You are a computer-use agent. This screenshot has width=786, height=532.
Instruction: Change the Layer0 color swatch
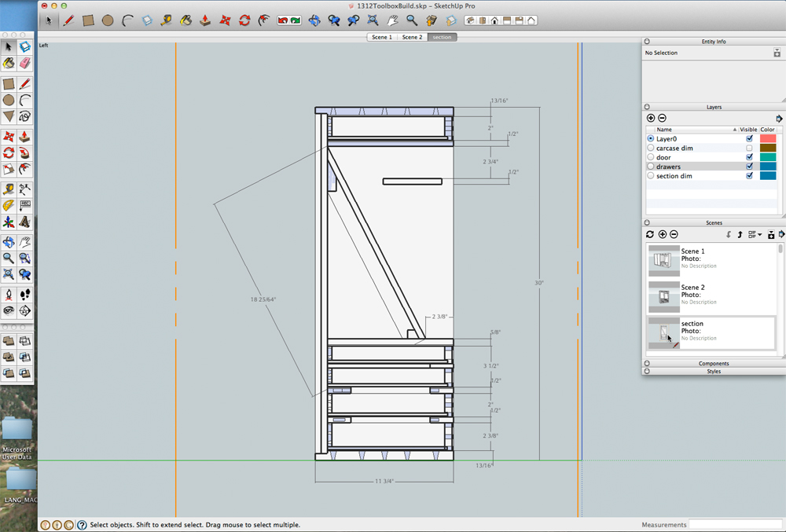(767, 138)
